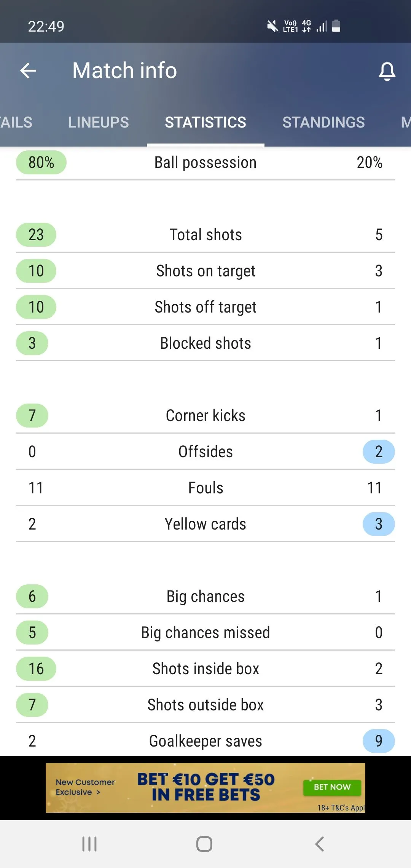The width and height of the screenshot is (411, 868).
Task: Tap the blue Goalkeeper saves badge
Action: (x=378, y=740)
